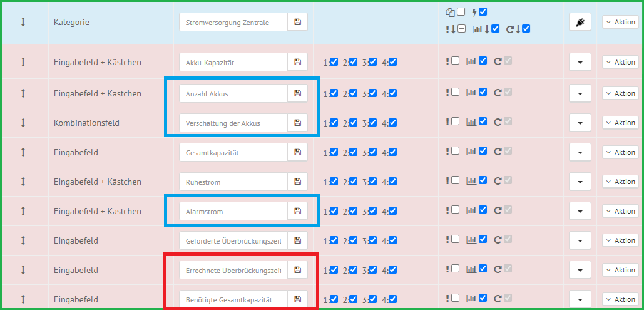Click the Alarmstrom input field
Viewport: 644px width, 310px height.
pos(233,211)
